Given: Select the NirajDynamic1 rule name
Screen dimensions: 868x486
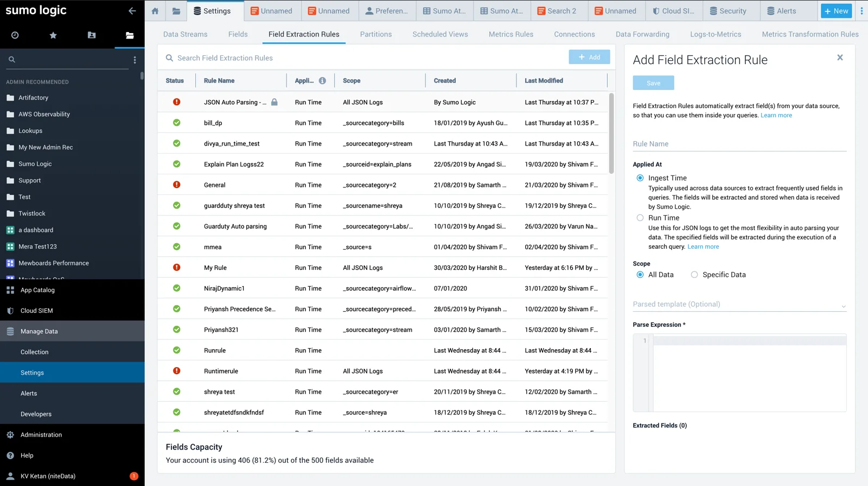Looking at the screenshot, I should pos(224,288).
